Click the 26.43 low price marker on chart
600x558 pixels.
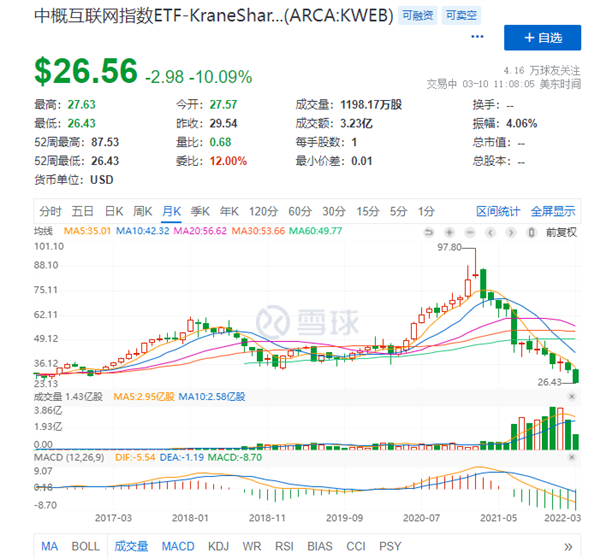tap(549, 382)
